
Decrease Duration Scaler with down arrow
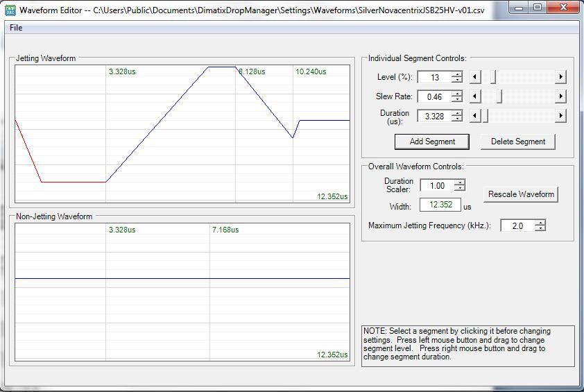[x=460, y=189]
